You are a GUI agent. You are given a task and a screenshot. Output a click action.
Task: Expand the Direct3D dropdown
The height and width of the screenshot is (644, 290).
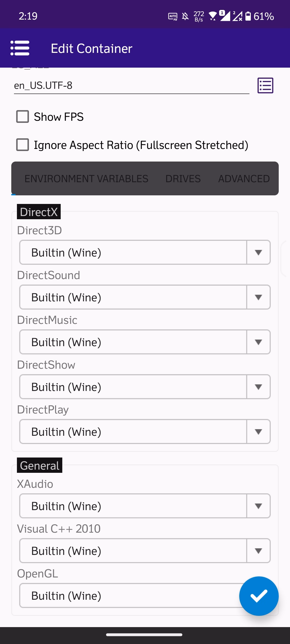[145, 253]
